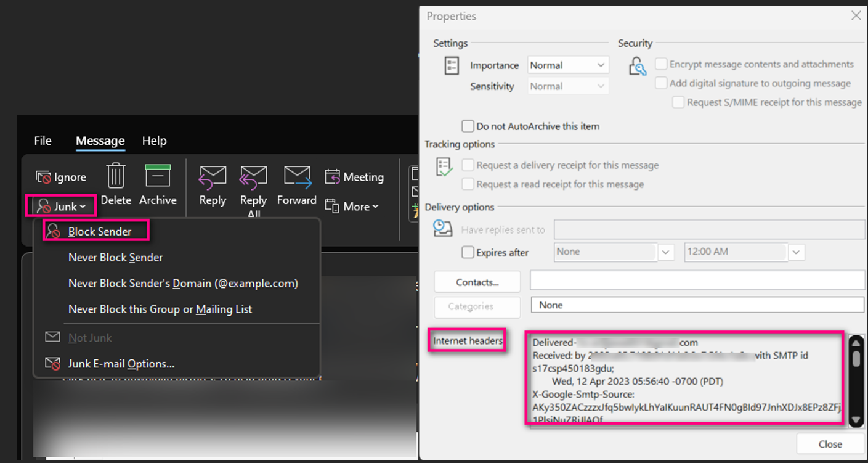Click the Close button in Properties
Screen dimensions: 868x463
[830, 444]
